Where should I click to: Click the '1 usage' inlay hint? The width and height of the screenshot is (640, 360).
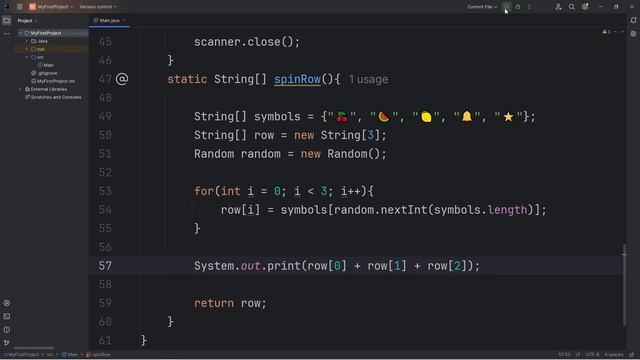tap(368, 79)
